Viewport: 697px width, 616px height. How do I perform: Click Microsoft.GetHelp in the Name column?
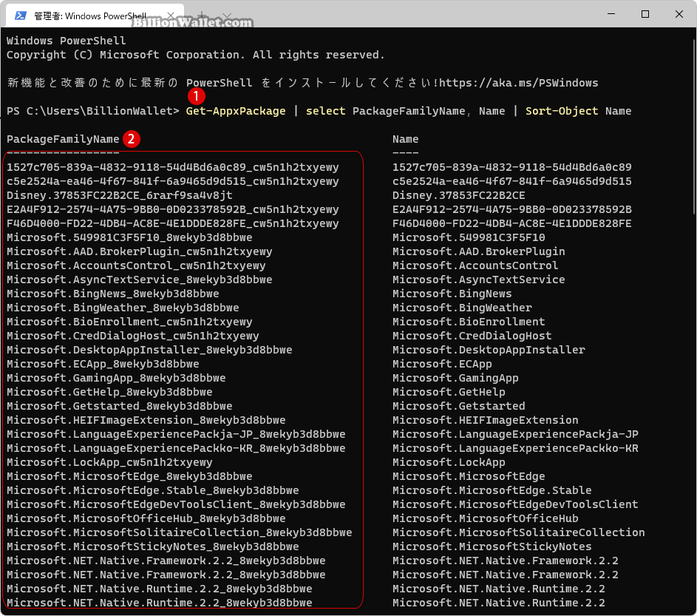449,392
